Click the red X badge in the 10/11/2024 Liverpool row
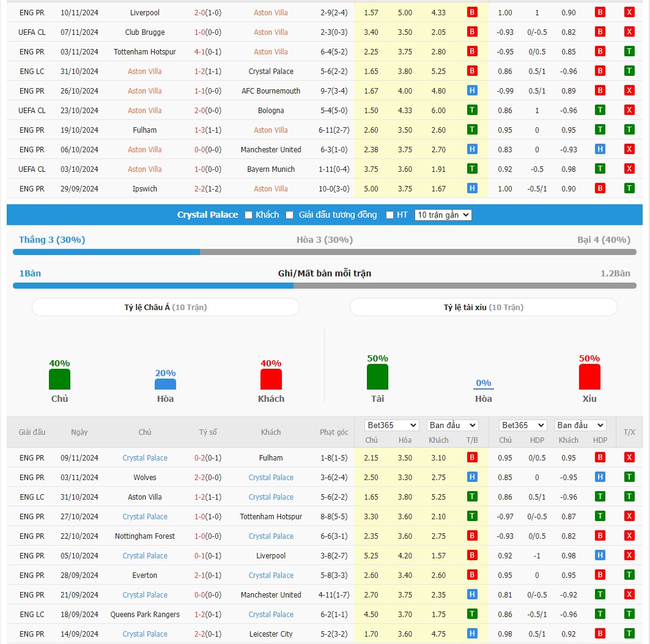 [x=629, y=12]
